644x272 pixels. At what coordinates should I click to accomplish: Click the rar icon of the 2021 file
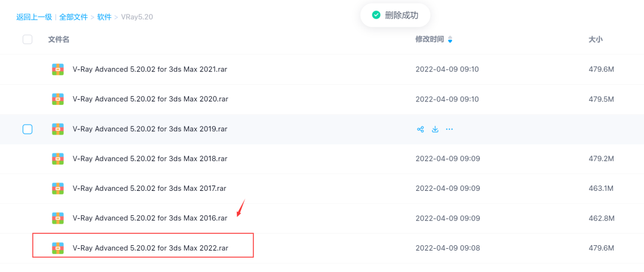click(x=58, y=69)
